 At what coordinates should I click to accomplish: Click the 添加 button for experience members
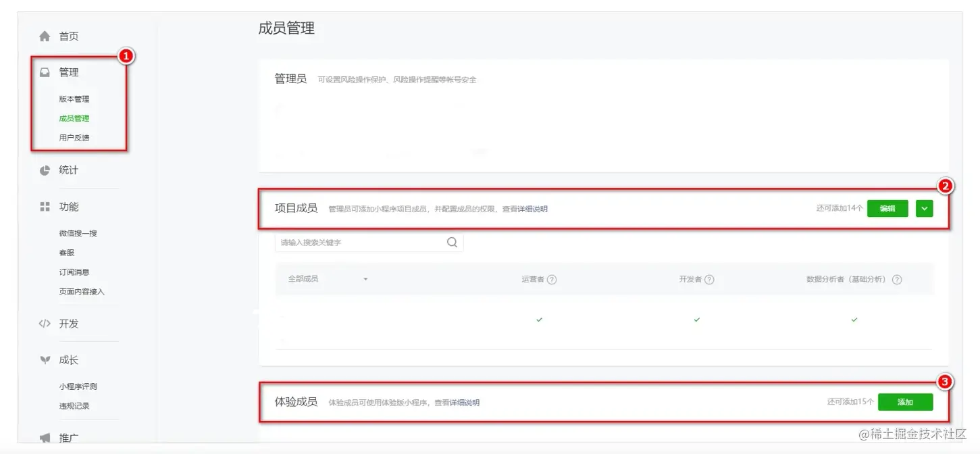[905, 402]
